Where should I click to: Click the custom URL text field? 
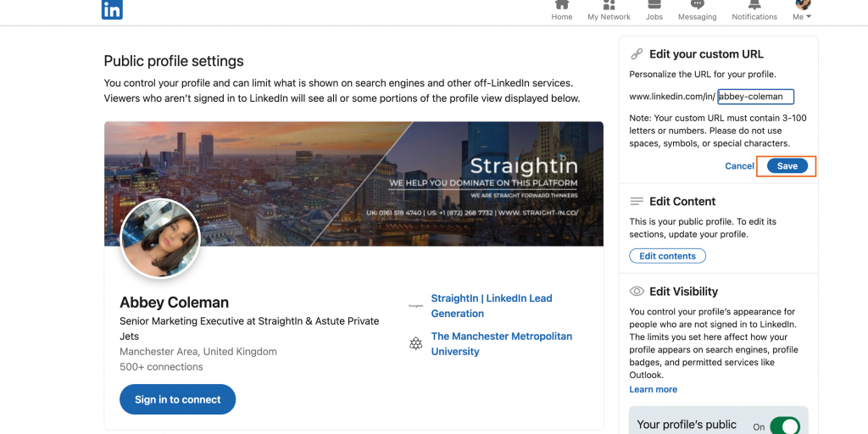[x=755, y=97]
